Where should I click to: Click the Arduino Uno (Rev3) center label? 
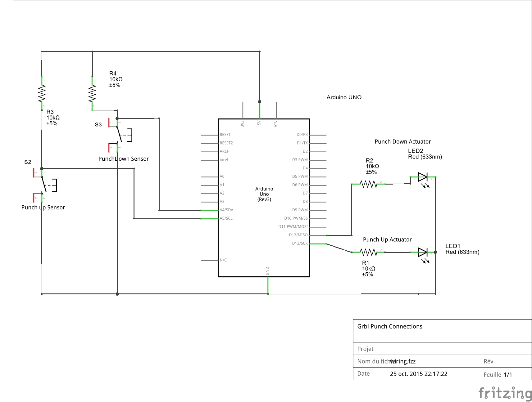click(x=264, y=194)
